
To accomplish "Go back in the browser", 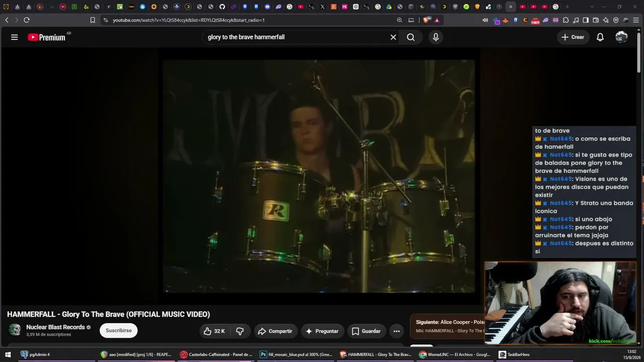I will (x=7, y=20).
